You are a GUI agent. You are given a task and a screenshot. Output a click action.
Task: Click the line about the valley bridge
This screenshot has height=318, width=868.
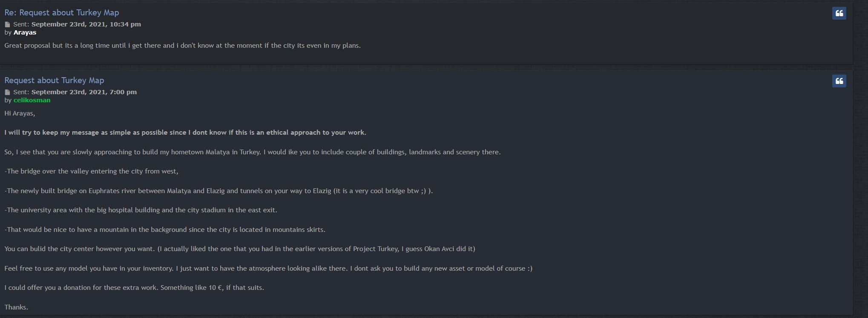[x=91, y=171]
